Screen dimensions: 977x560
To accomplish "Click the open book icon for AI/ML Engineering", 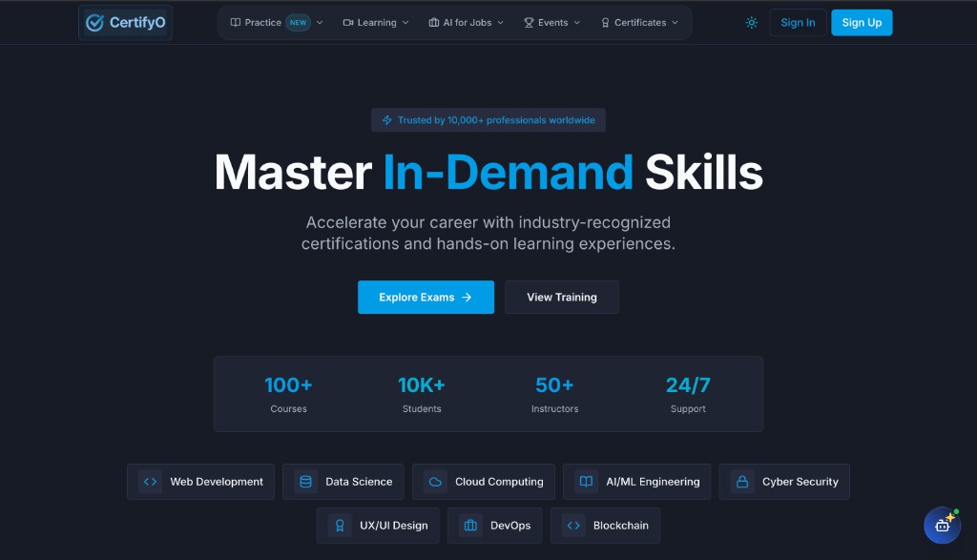I will point(587,482).
